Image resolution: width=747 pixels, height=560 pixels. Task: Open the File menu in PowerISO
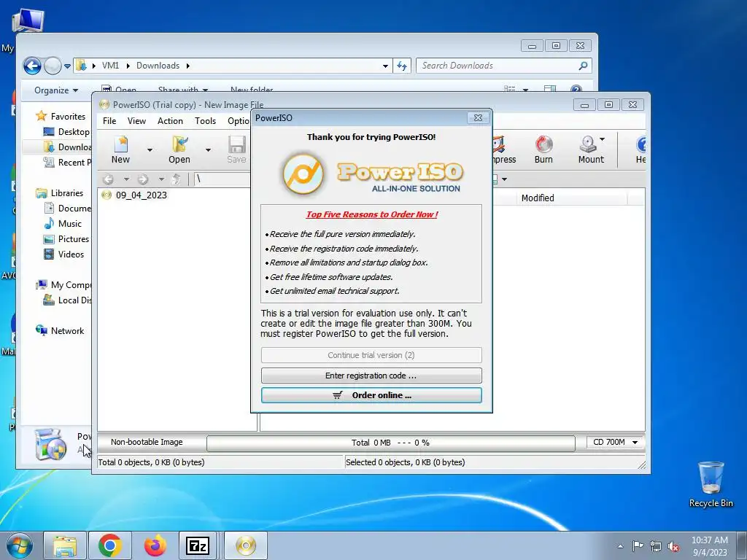(x=109, y=121)
